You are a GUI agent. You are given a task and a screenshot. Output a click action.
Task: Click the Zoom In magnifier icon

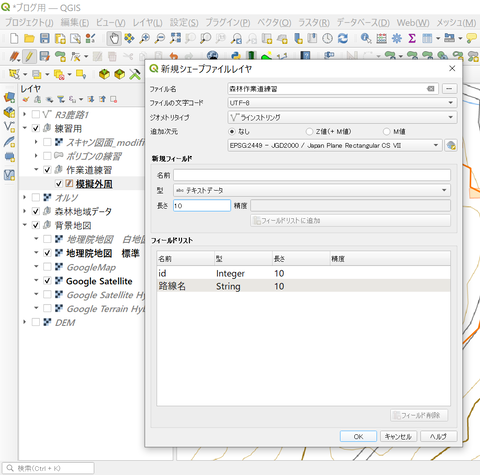144,38
